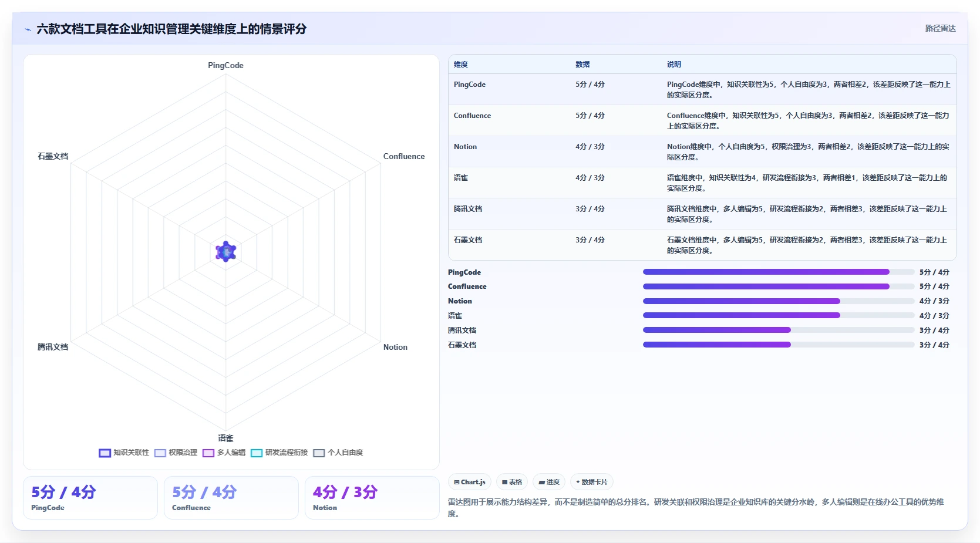Screen dimensions: 980x543
Task: Click the PingCode label in progress list
Action: (464, 272)
